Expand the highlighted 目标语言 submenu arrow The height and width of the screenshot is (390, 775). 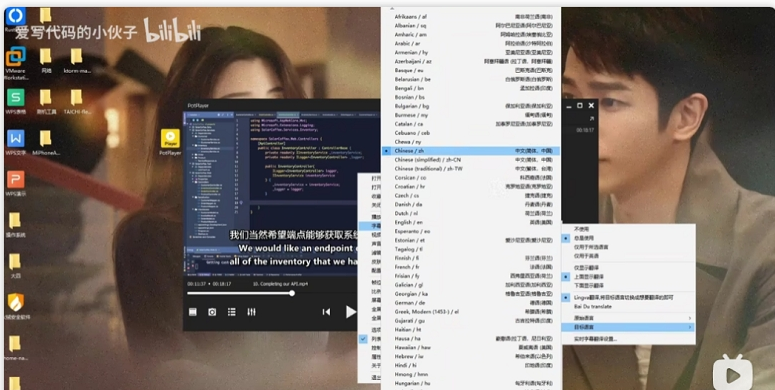coord(690,327)
